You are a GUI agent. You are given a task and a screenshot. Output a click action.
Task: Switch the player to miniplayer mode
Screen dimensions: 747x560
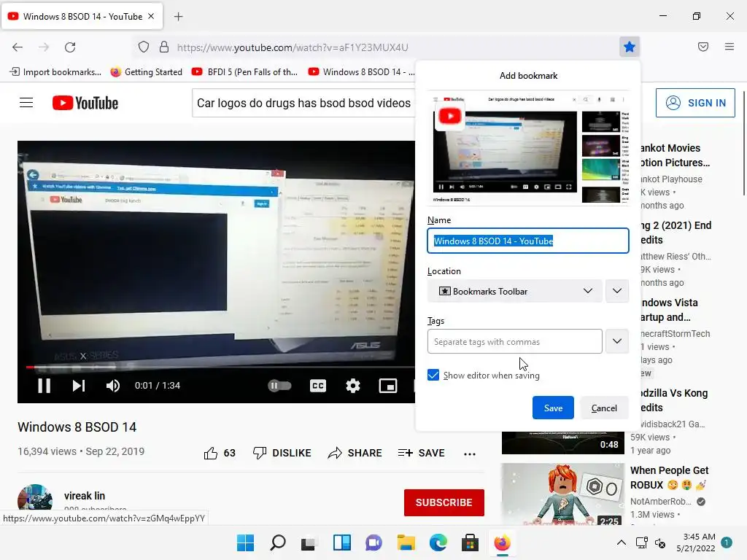point(388,386)
